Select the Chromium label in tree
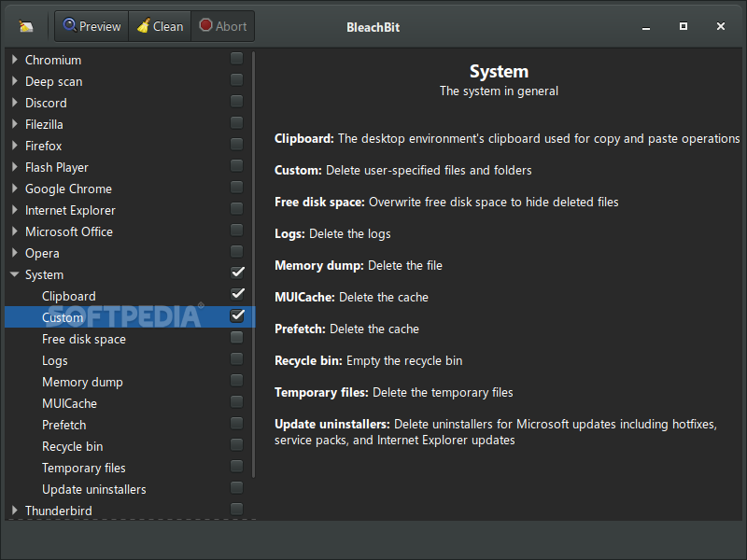The height and width of the screenshot is (560, 747). [53, 60]
